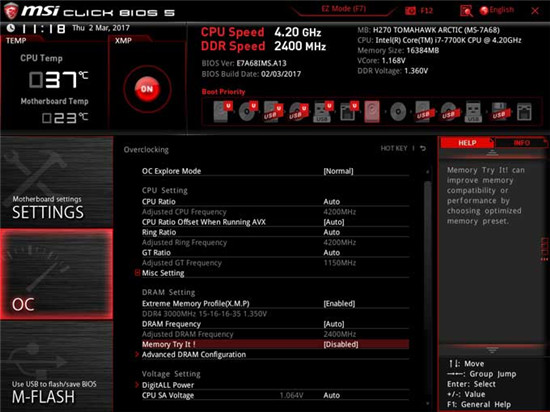Toggle the Memory Try It Disabled value
Image resolution: width=550 pixels, height=412 pixels.
pos(340,344)
